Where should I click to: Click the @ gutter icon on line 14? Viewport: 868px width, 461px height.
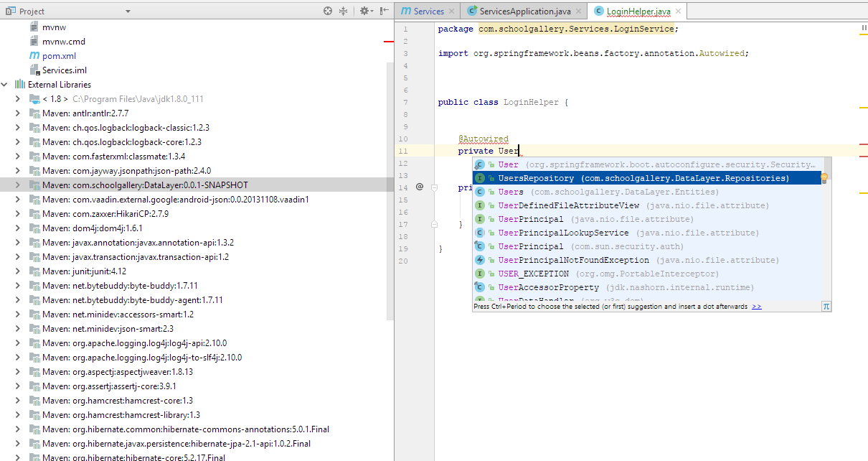(420, 187)
